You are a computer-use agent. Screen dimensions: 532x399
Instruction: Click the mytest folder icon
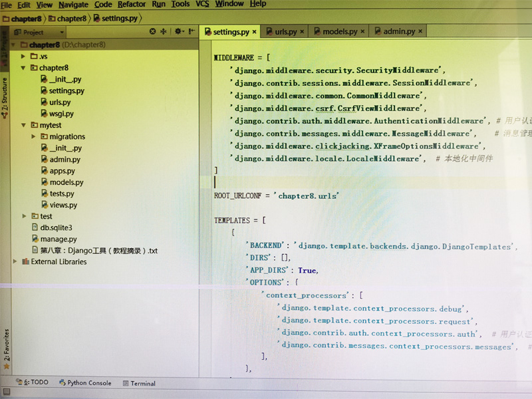click(35, 125)
